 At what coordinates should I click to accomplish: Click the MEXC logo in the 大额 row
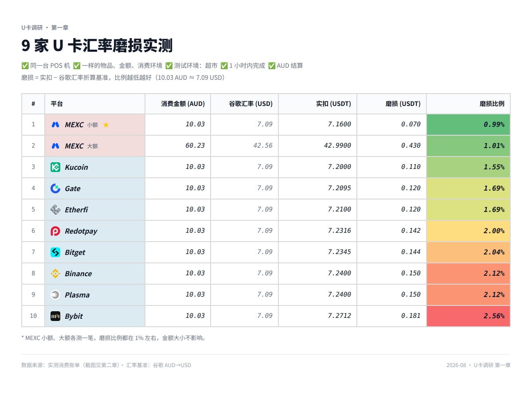tap(55, 146)
